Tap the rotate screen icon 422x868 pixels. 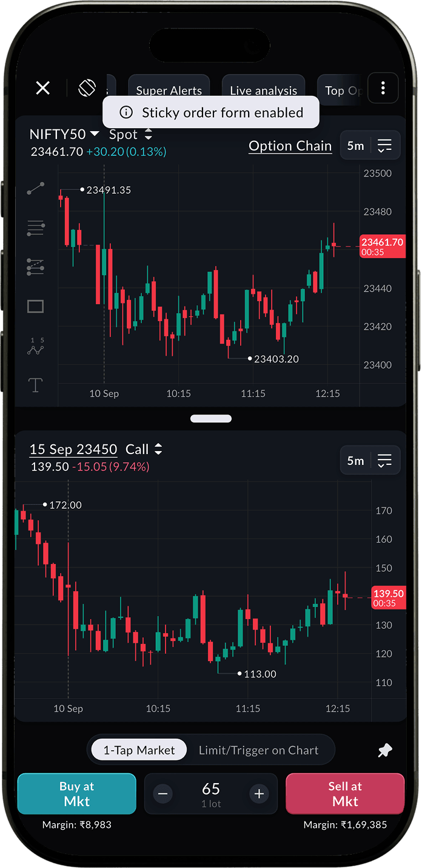87,89
